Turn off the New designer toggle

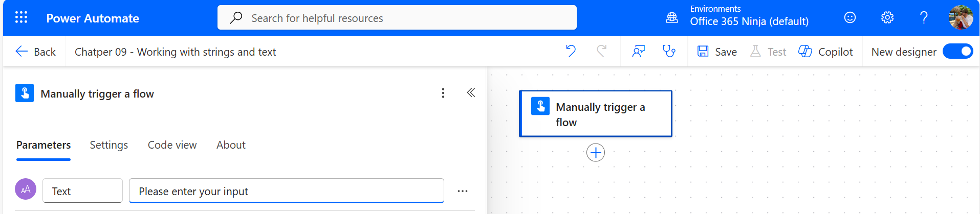point(957,52)
